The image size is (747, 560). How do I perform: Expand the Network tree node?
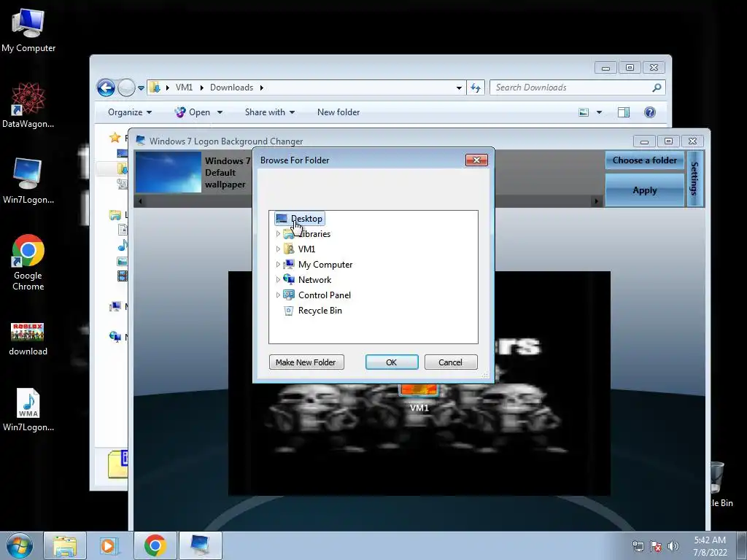pyautogui.click(x=278, y=279)
